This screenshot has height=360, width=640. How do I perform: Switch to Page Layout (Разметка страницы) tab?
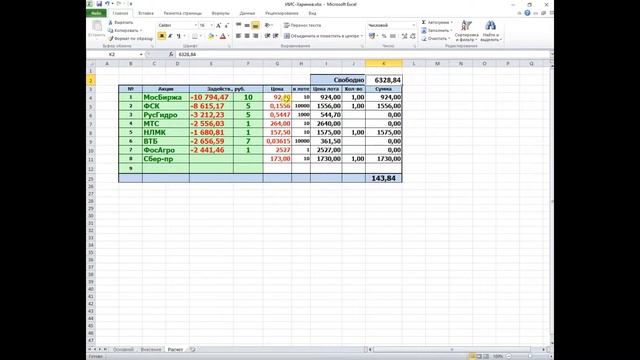(x=182, y=13)
